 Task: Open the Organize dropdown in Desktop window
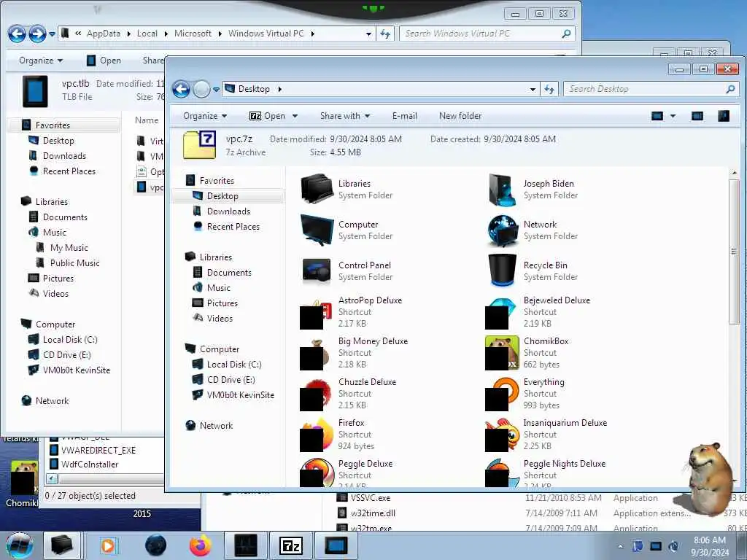(205, 116)
